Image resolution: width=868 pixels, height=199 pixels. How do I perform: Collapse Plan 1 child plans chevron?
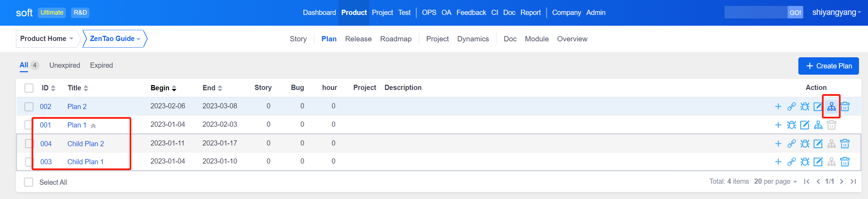coord(93,126)
